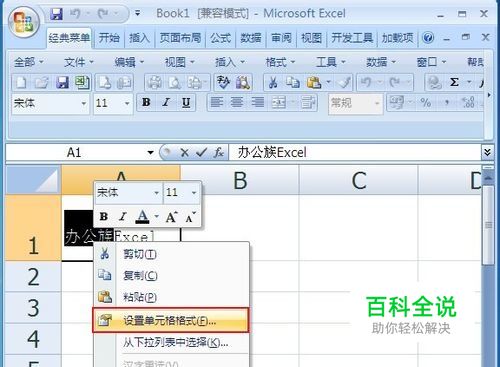Viewport: 500px width, 367px height.
Task: Open font color dropdown arrow in mini toolbar
Action: coord(157,217)
